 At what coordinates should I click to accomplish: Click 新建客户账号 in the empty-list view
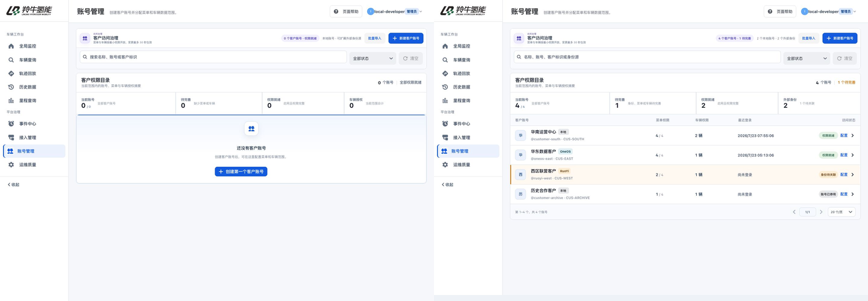(406, 38)
